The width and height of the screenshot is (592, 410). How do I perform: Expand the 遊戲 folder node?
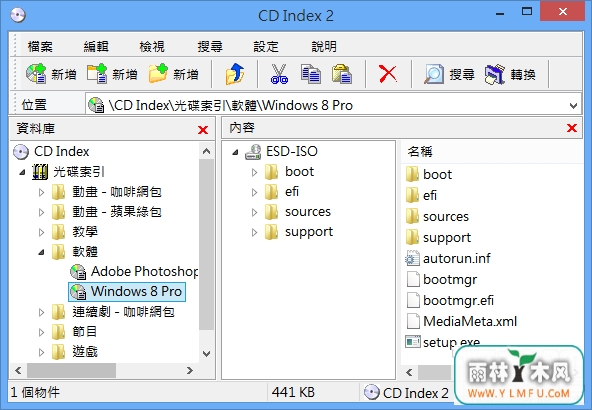[42, 352]
